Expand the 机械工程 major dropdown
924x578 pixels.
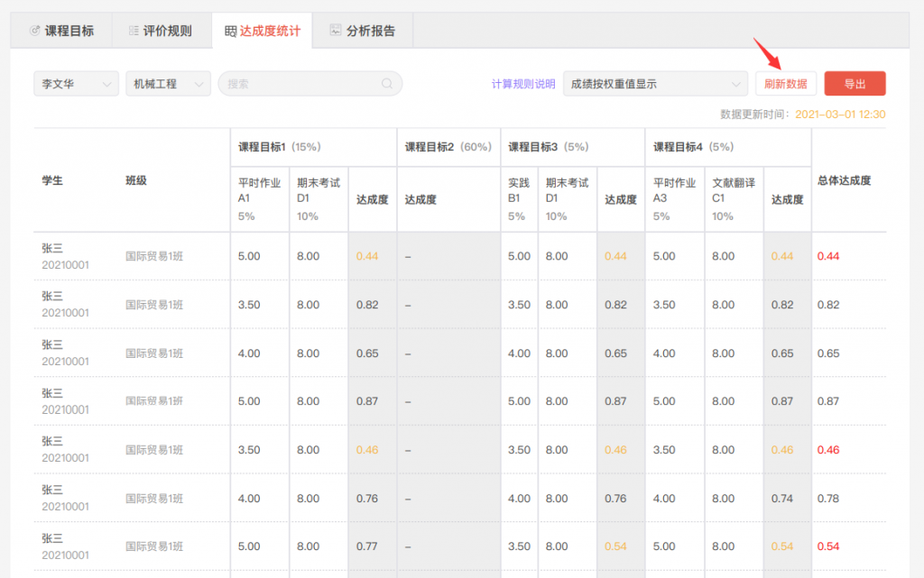point(168,84)
